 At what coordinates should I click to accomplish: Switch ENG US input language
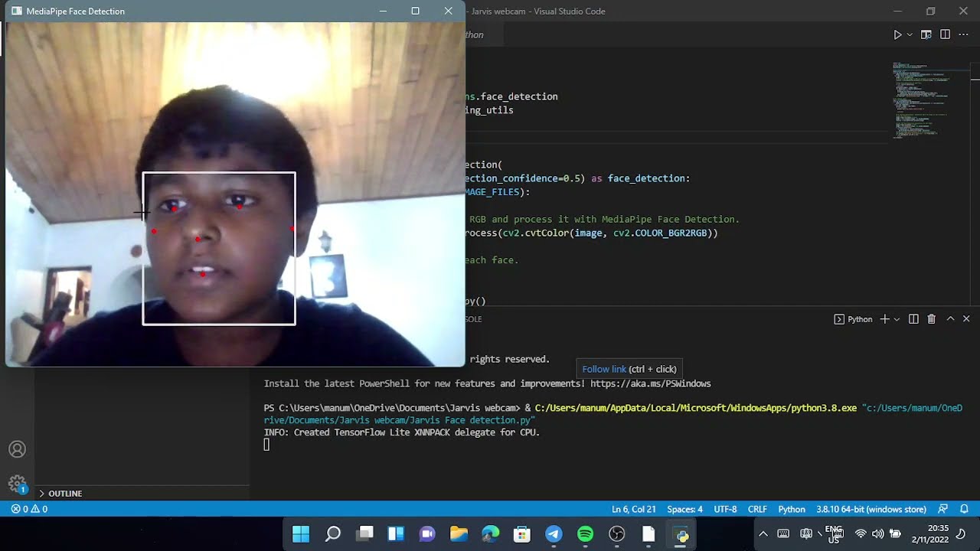pos(834,534)
